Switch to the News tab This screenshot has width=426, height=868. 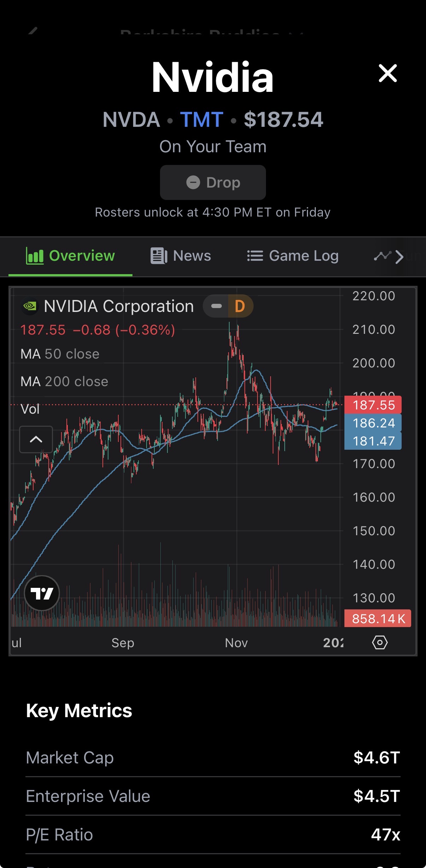(181, 256)
